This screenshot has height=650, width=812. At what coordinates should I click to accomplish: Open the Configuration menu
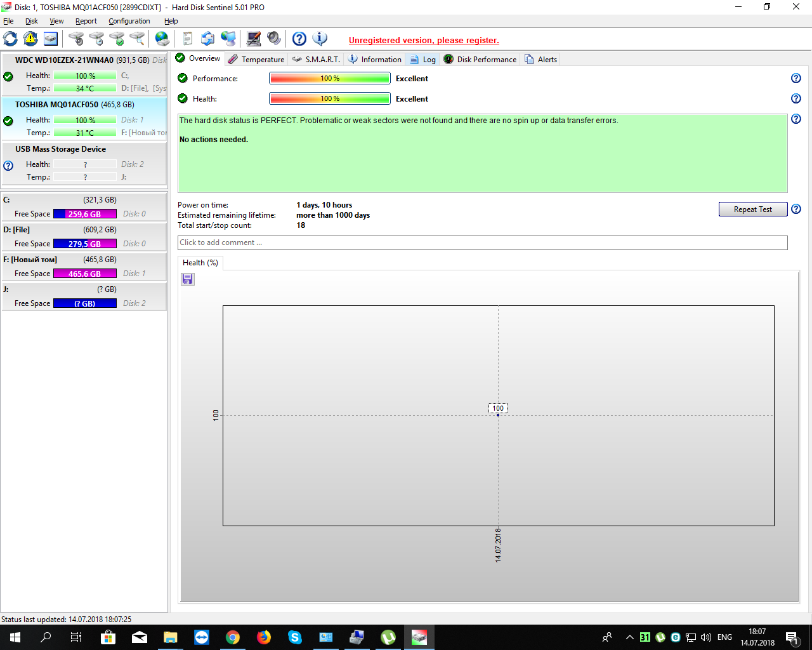click(129, 21)
